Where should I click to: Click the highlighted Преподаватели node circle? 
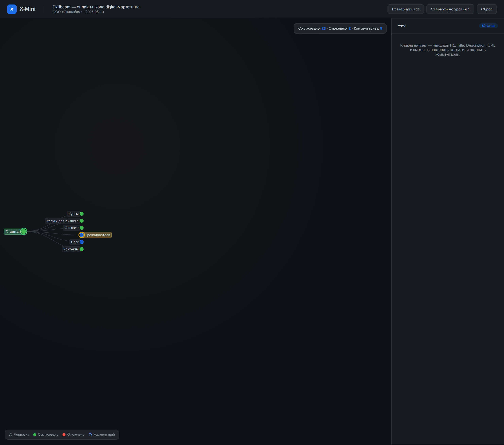[82, 235]
